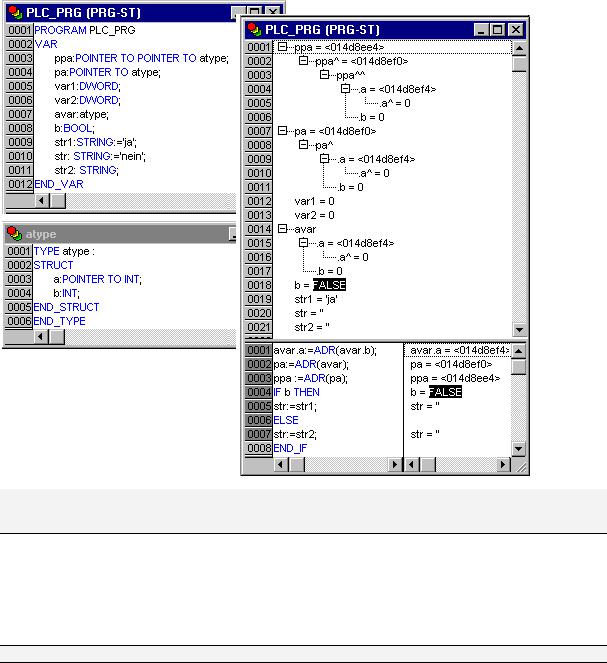Click the END_IF keyword
The height and width of the screenshot is (663, 607).
click(x=290, y=448)
